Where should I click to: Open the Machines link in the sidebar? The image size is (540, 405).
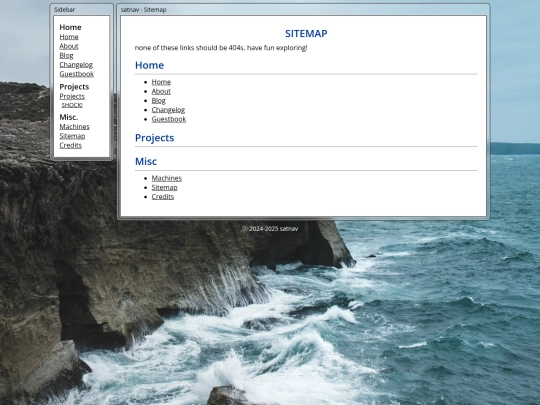74,127
